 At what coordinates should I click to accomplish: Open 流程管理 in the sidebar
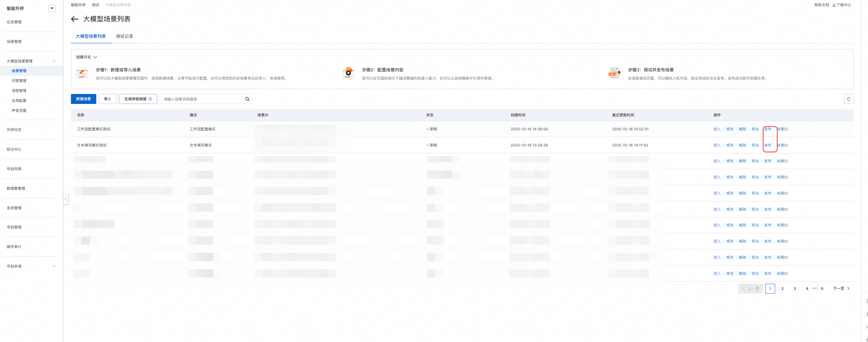tap(19, 91)
